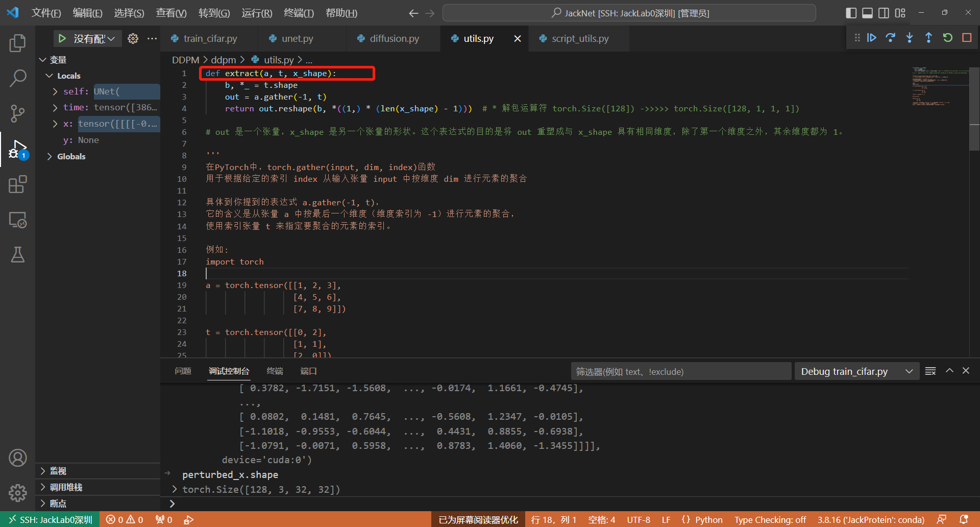Open the 文件(F) menu
This screenshot has height=527, width=980.
point(46,13)
